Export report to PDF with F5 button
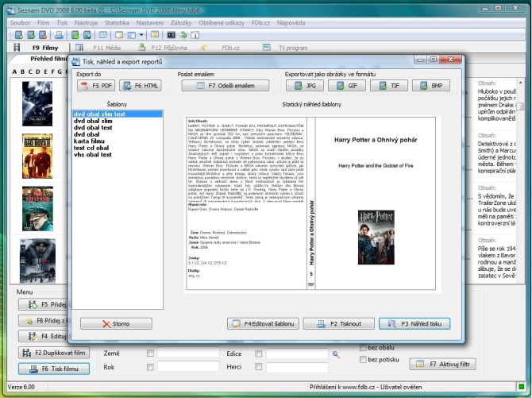 [95, 86]
